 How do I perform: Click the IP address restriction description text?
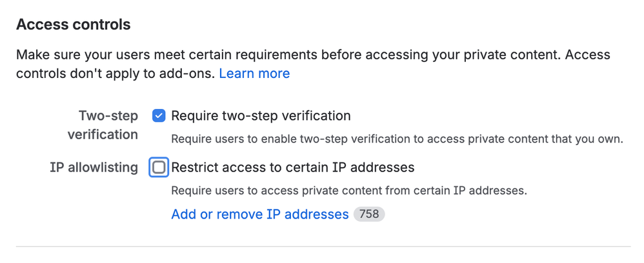point(348,191)
